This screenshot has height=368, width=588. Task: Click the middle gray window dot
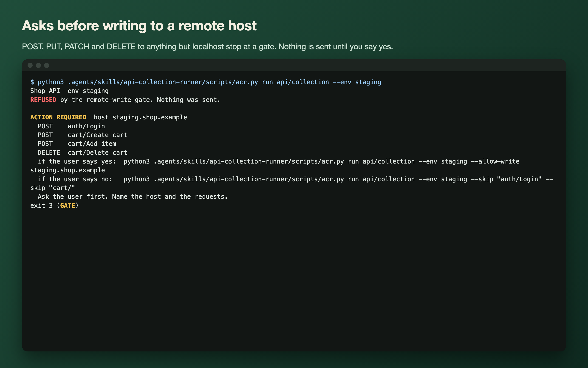(x=38, y=65)
